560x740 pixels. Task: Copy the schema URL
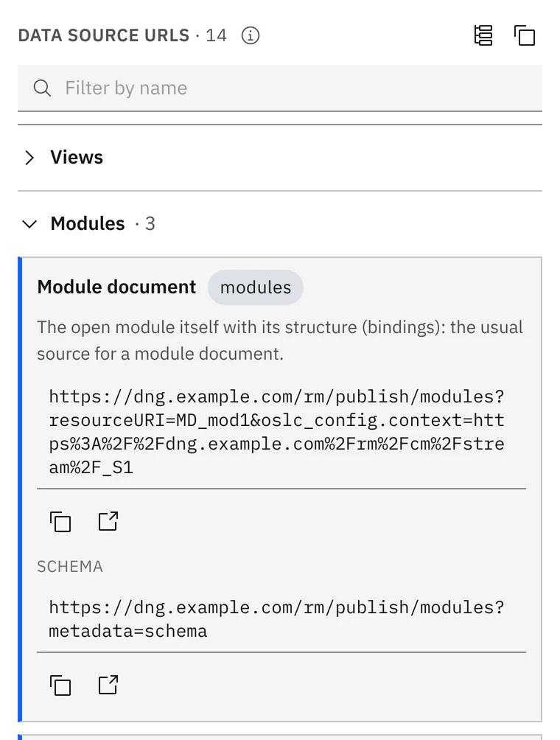pos(60,685)
